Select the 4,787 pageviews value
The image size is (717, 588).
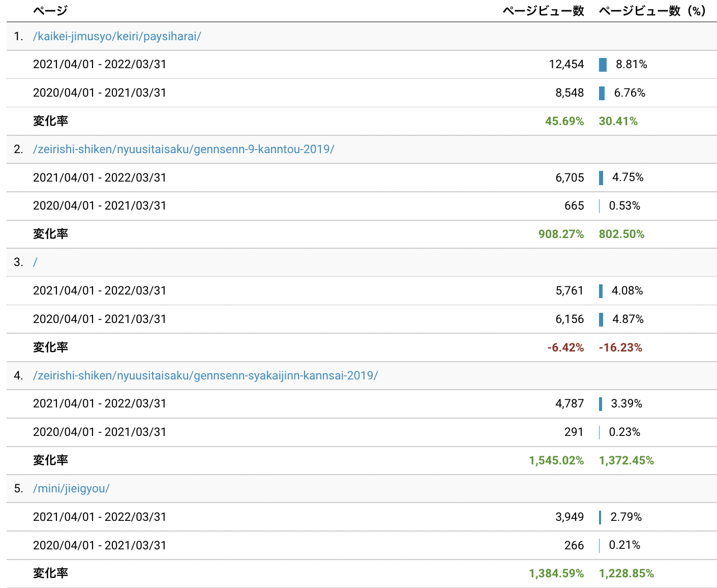click(570, 404)
